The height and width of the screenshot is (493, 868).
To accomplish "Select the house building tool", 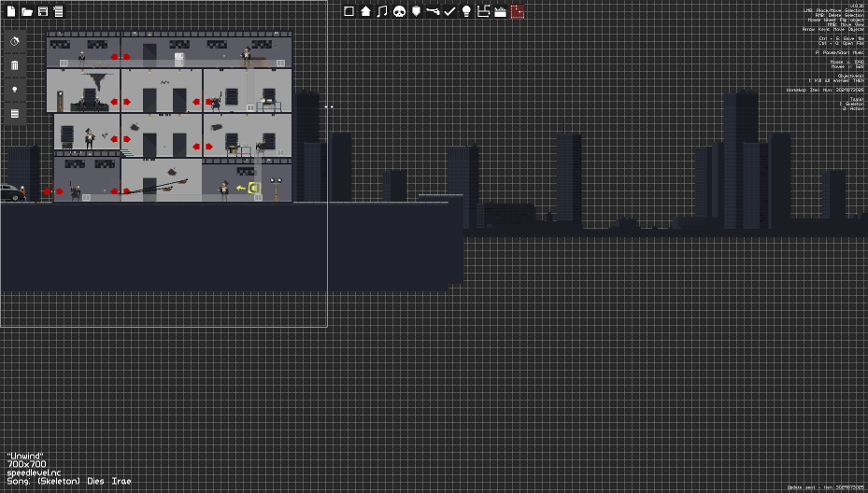I will pyautogui.click(x=365, y=11).
